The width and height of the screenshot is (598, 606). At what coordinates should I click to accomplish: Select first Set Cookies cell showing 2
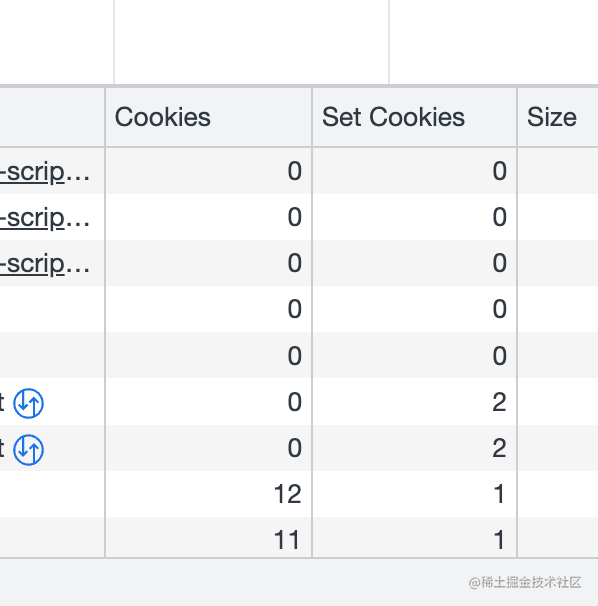point(414,402)
